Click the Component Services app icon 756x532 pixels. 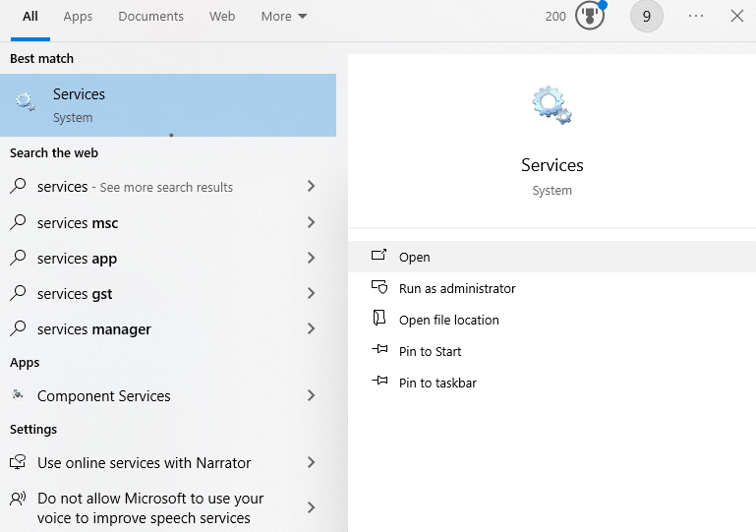point(18,395)
